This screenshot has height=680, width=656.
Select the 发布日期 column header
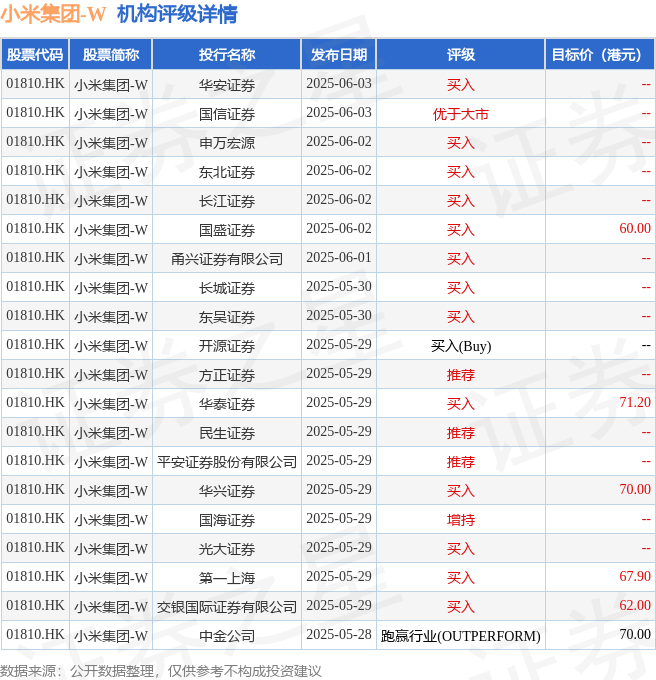pyautogui.click(x=339, y=55)
